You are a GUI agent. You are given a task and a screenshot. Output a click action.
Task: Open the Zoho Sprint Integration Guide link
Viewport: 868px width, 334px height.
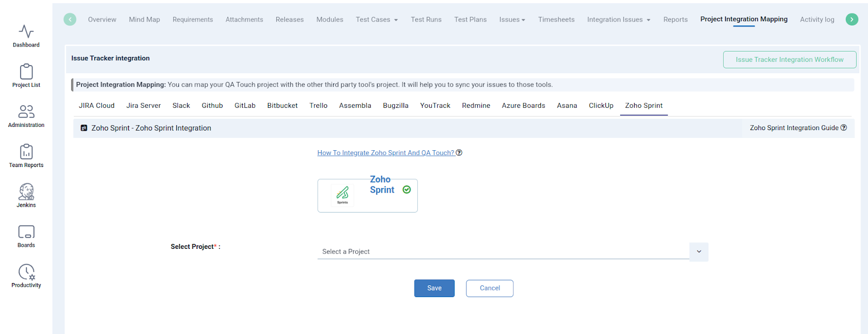tap(794, 128)
